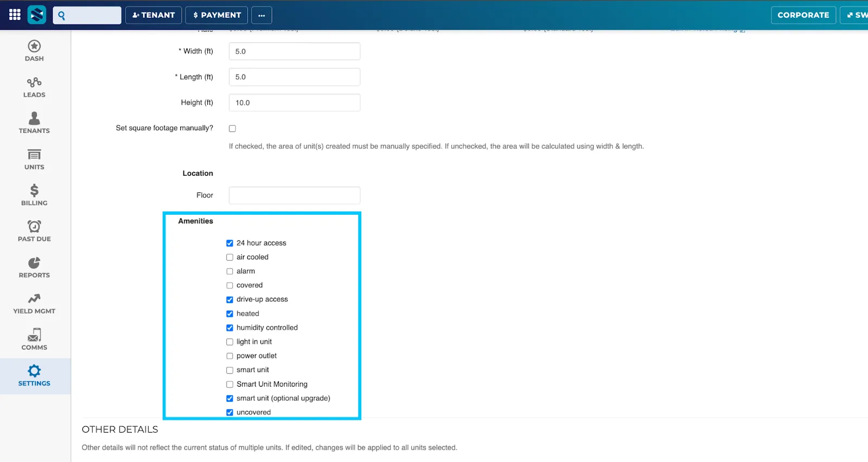Check Smart Unit Monitoring amenity
The width and height of the screenshot is (868, 462).
tap(230, 384)
